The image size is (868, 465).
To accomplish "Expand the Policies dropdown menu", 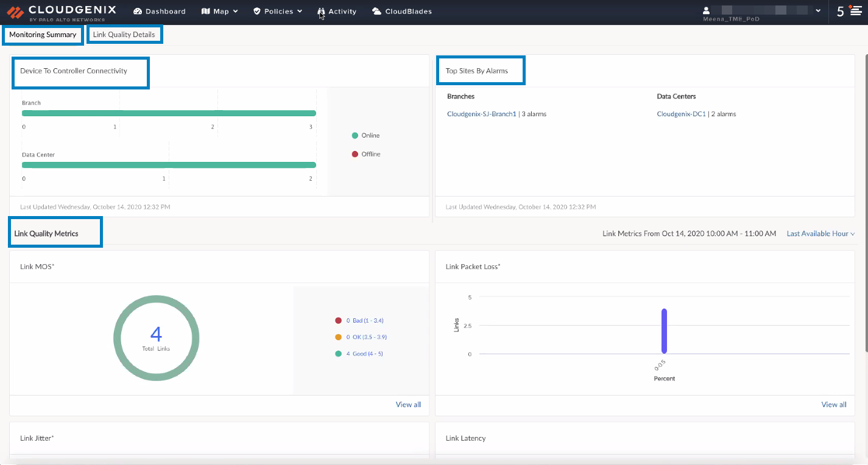I will coord(299,12).
